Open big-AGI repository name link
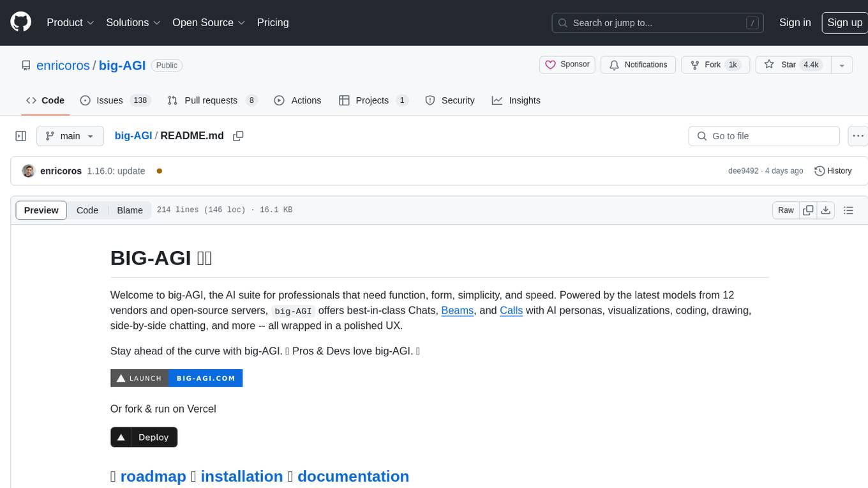The height and width of the screenshot is (488, 868). click(x=123, y=65)
